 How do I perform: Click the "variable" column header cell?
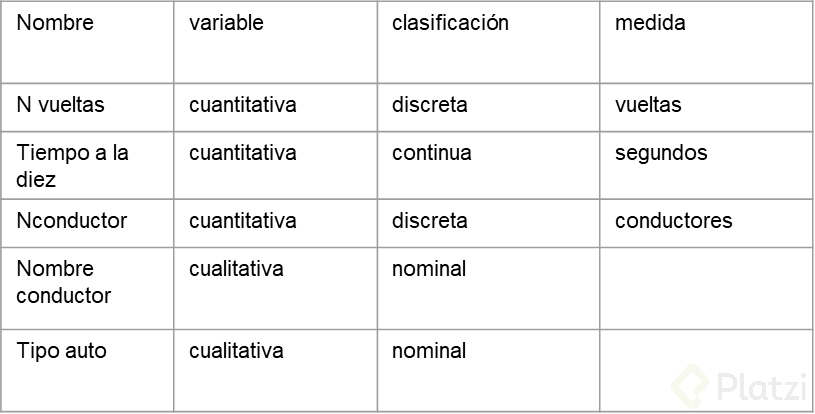coord(226,23)
